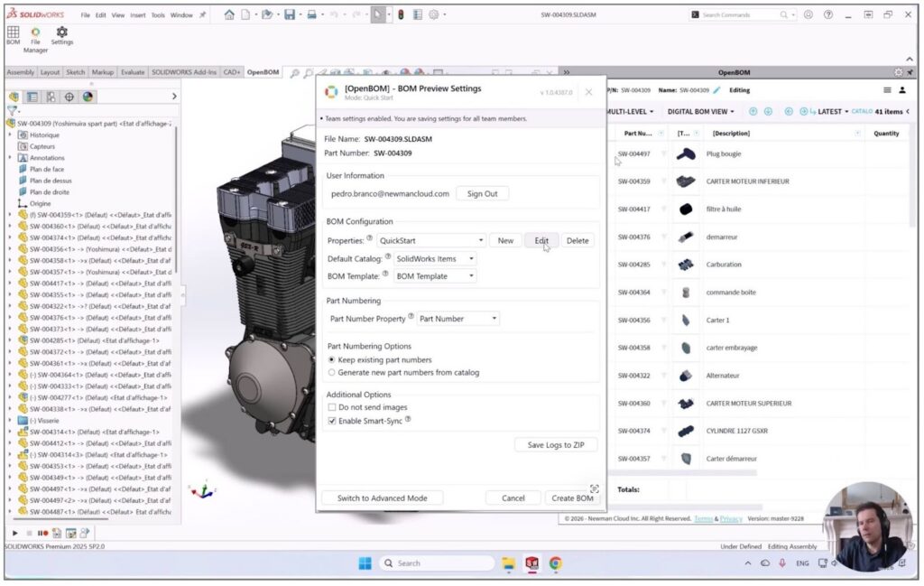This screenshot has height=586, width=924.
Task: Select Generate new part numbers from catalog
Action: (332, 372)
